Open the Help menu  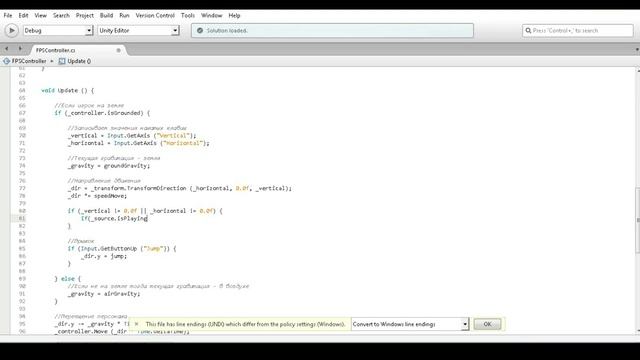(x=234, y=16)
